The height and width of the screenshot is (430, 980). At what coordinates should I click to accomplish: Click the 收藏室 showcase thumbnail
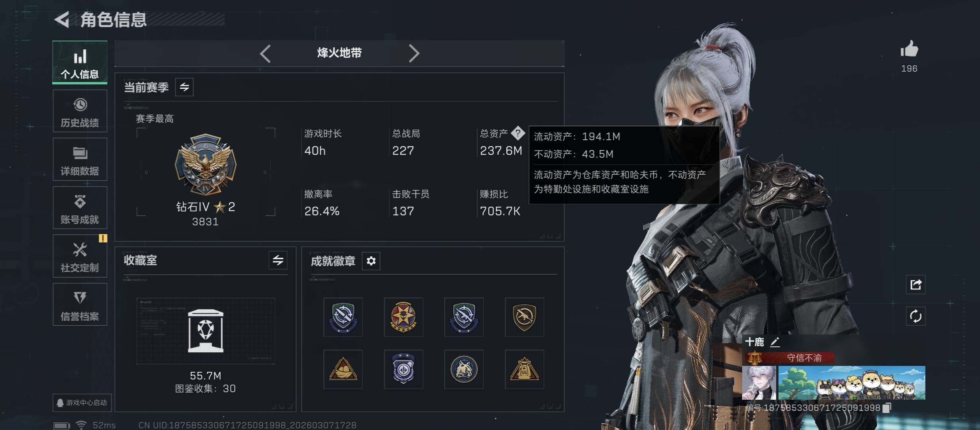point(206,331)
